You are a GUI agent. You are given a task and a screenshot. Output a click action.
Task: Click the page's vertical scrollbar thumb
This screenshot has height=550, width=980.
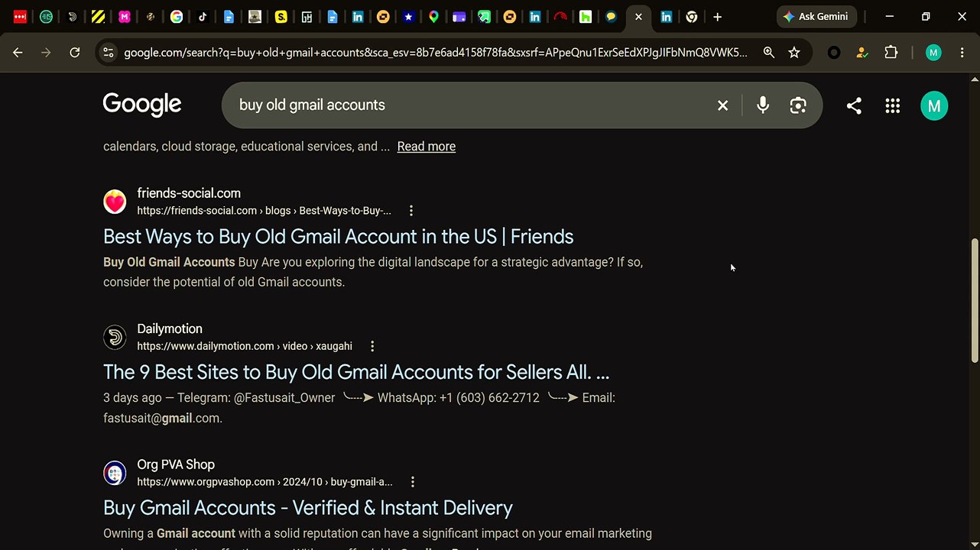click(x=975, y=301)
